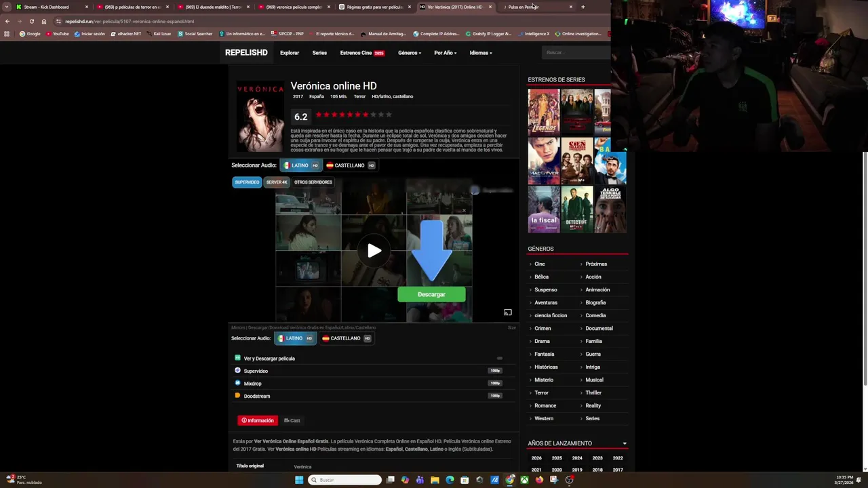Screen dimensions: 868x488
Task: Reload the page
Action: [31, 21]
